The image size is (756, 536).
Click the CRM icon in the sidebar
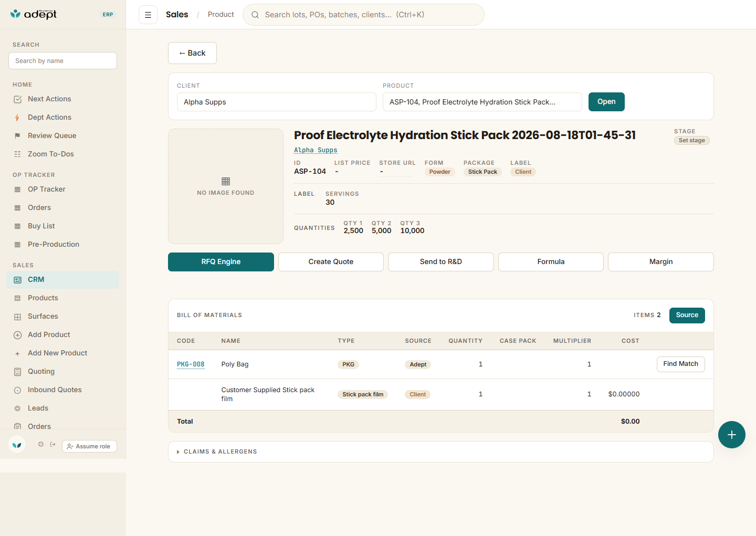pos(17,280)
